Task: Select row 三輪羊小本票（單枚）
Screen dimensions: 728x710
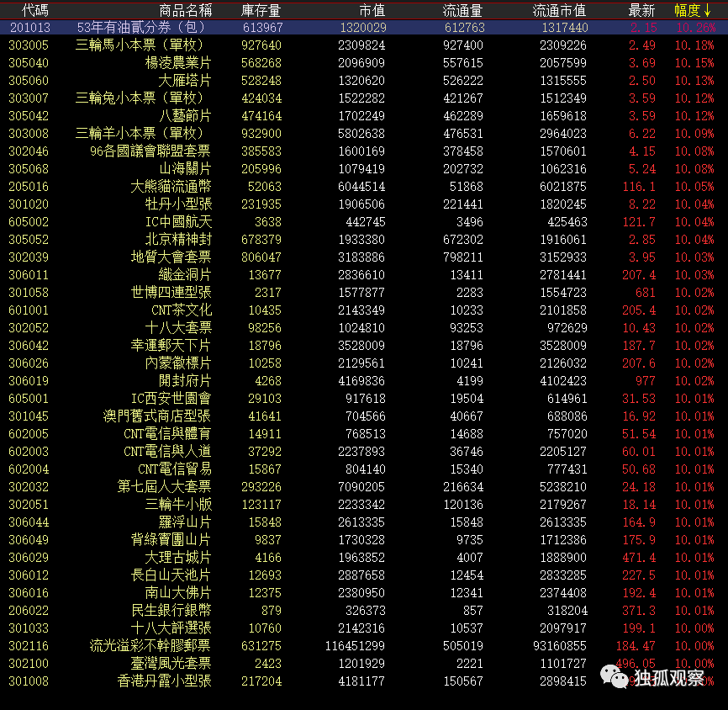Action: tap(364, 134)
